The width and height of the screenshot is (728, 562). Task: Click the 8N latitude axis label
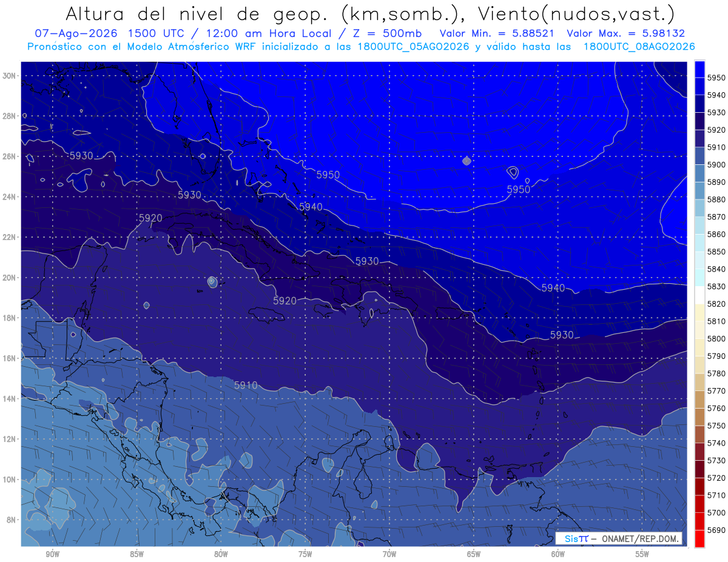pyautogui.click(x=10, y=520)
